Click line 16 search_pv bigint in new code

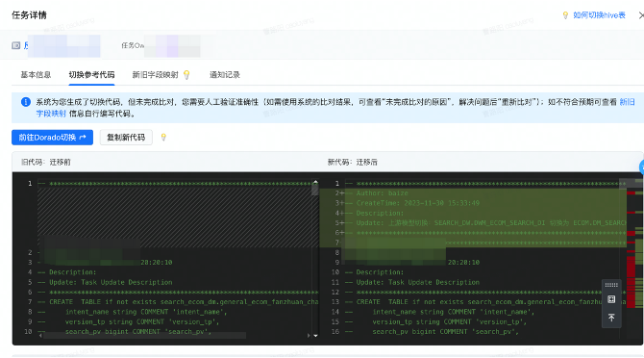pyautogui.click(x=445, y=332)
